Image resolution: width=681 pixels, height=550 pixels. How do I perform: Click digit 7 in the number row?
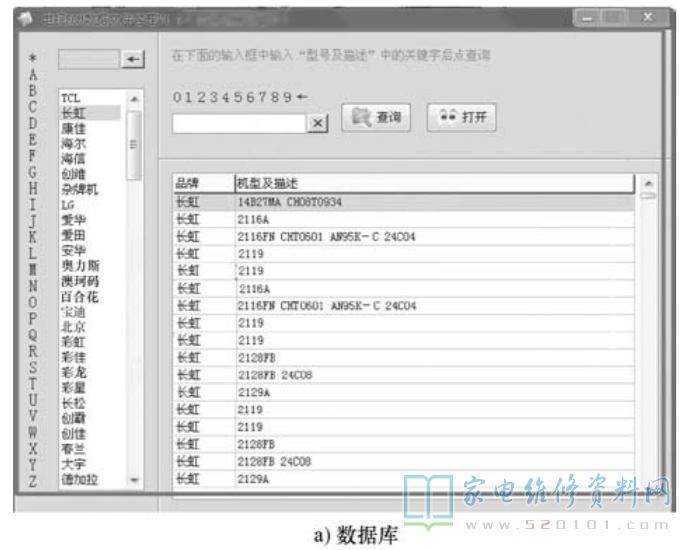coord(263,97)
